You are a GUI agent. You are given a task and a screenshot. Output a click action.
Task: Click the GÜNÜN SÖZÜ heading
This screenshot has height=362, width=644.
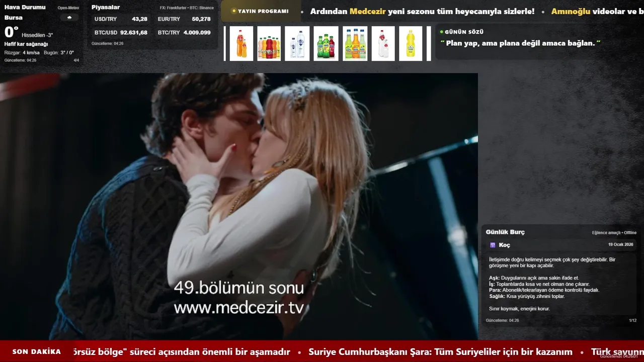click(x=464, y=32)
